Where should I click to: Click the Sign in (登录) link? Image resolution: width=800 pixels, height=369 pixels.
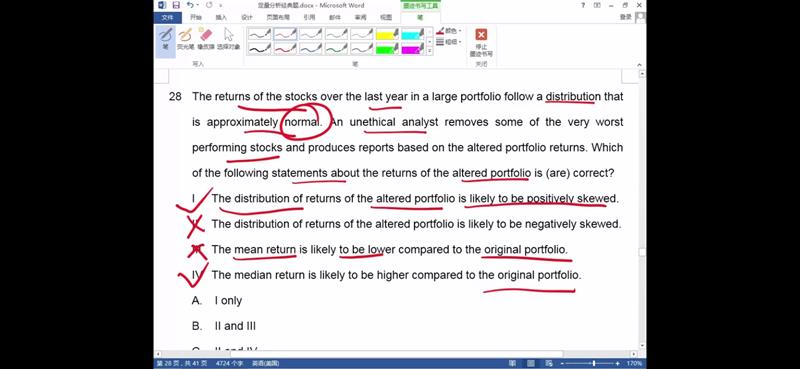[x=626, y=17]
